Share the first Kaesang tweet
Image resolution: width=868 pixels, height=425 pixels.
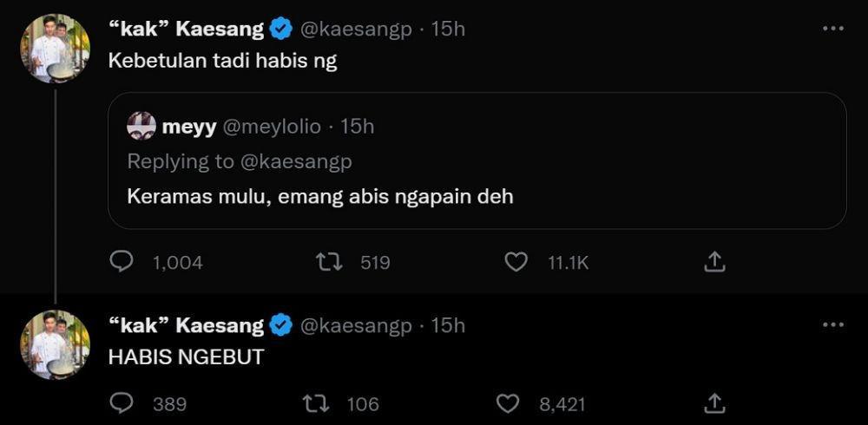714,262
